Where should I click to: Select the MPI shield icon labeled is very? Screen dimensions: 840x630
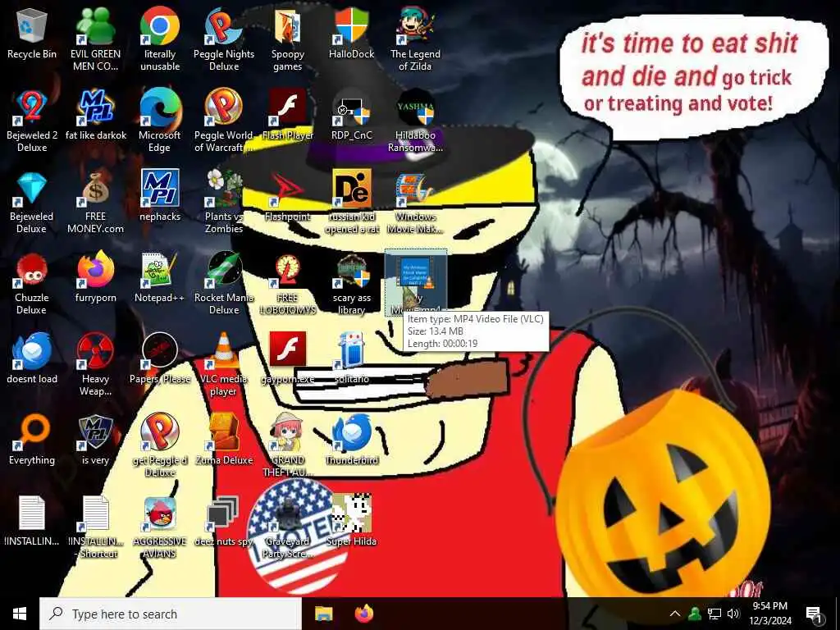click(x=95, y=433)
